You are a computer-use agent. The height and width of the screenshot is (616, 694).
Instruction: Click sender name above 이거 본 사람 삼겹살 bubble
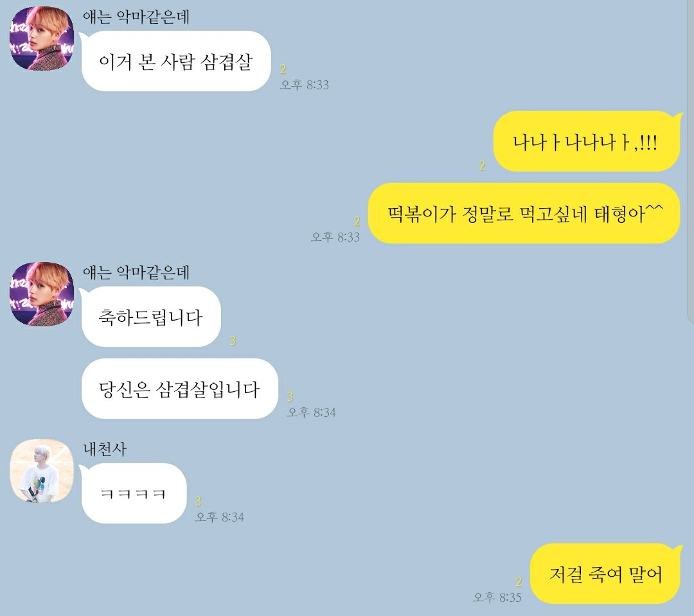[x=136, y=17]
